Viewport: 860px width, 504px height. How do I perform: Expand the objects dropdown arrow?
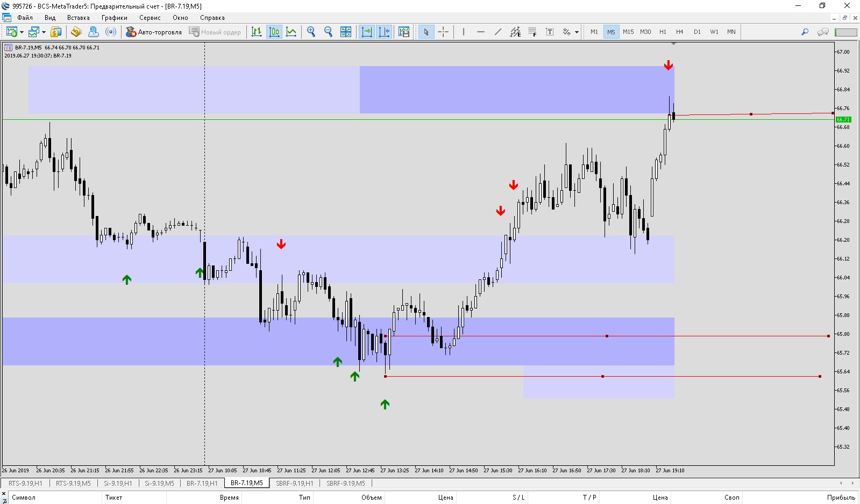[x=577, y=32]
